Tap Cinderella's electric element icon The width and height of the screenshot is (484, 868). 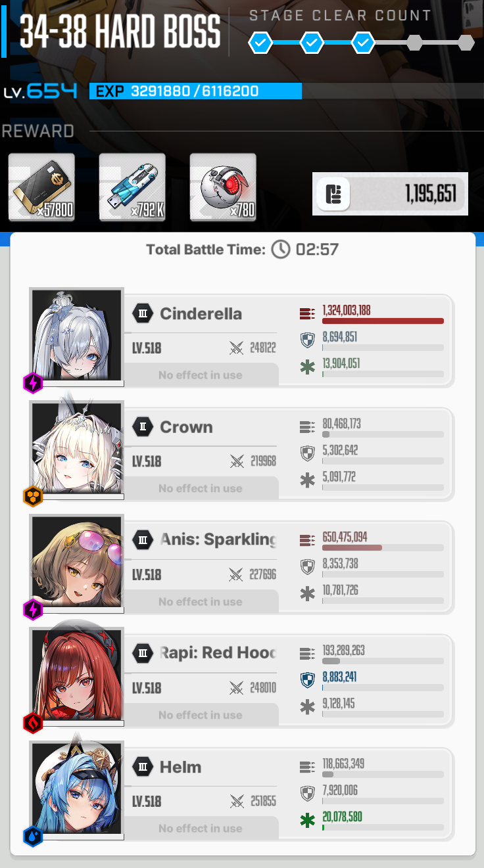tap(33, 382)
